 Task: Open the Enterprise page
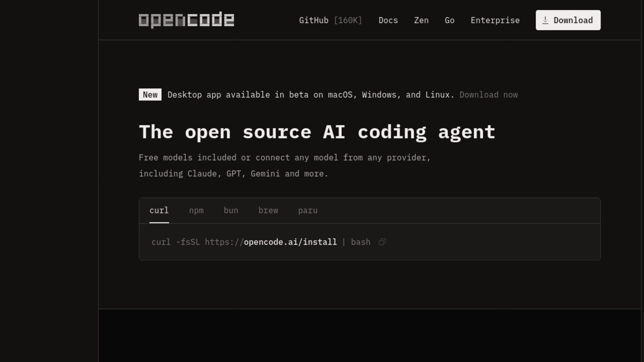pyautogui.click(x=495, y=20)
